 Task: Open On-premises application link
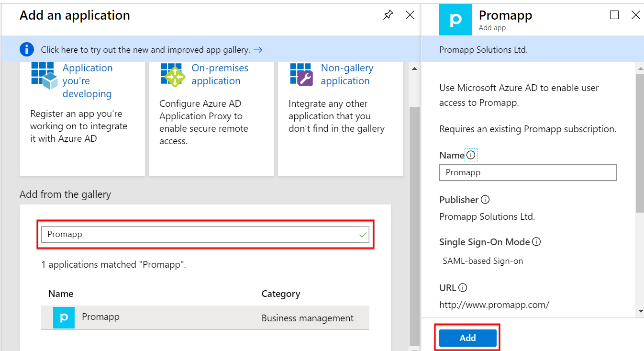pyautogui.click(x=220, y=74)
